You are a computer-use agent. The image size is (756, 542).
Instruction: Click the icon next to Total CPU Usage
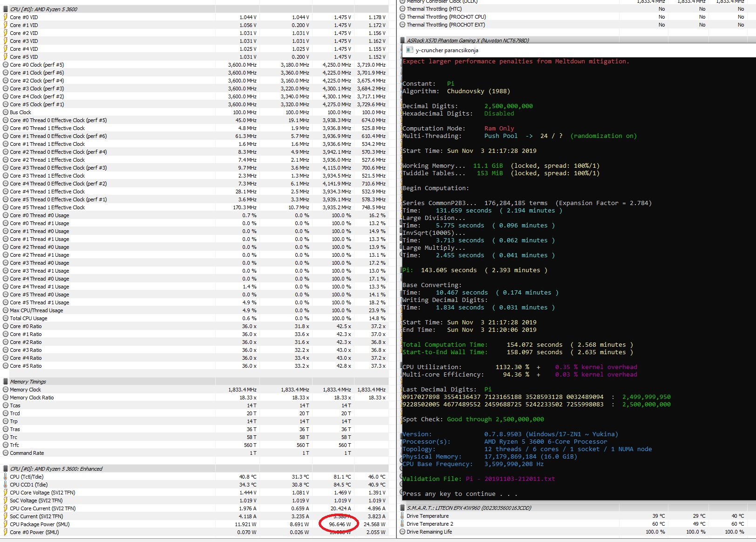point(6,318)
